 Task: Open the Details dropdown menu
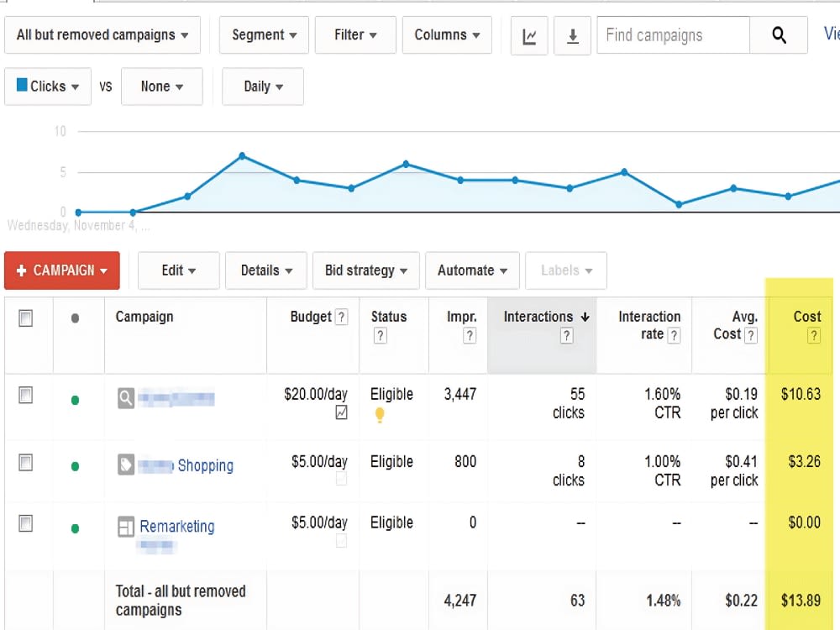[x=266, y=270]
